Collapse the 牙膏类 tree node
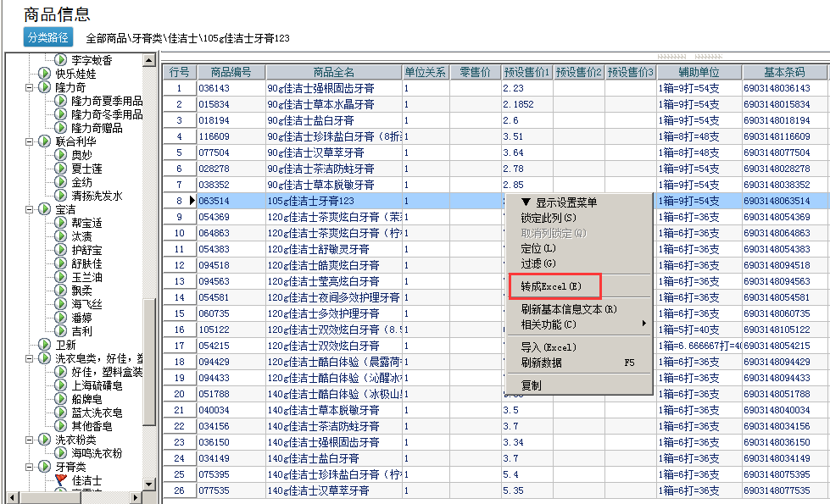Viewport: 830px width, 504px height. [x=30, y=467]
